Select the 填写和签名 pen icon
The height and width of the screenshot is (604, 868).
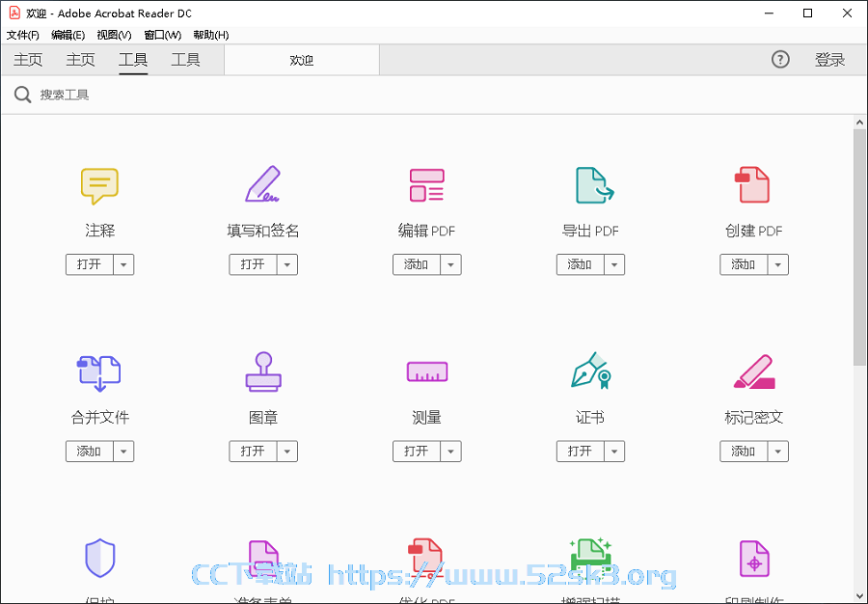pos(263,184)
